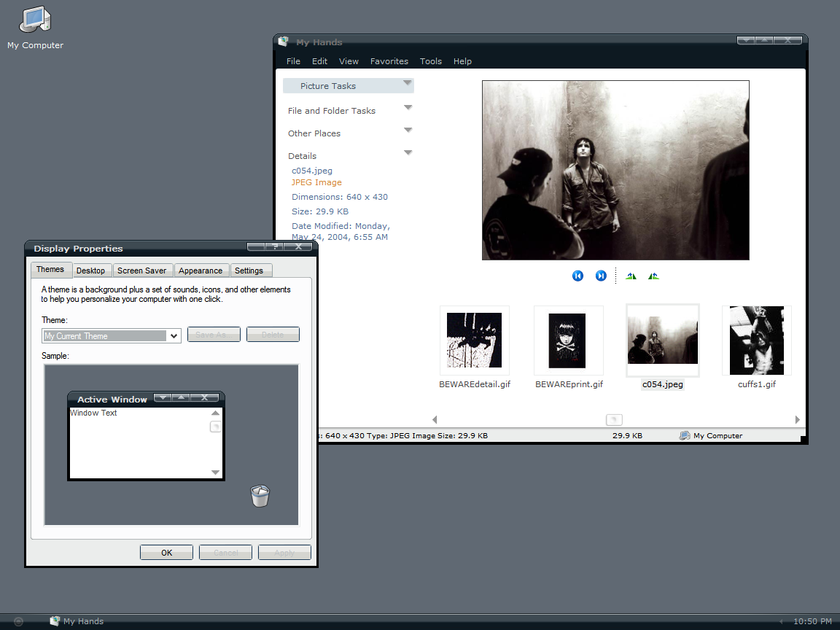
Task: Click the start orb on the taskbar
Action: click(x=19, y=621)
